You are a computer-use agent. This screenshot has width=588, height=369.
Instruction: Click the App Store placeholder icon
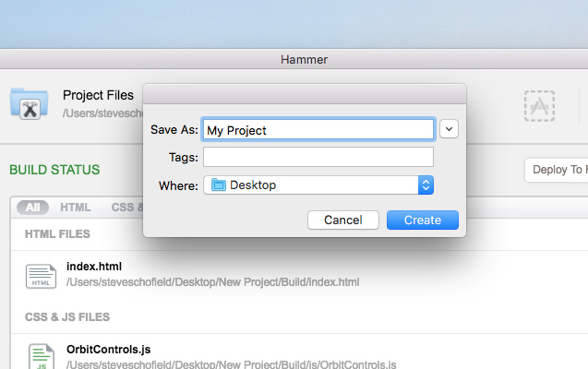pyautogui.click(x=539, y=106)
